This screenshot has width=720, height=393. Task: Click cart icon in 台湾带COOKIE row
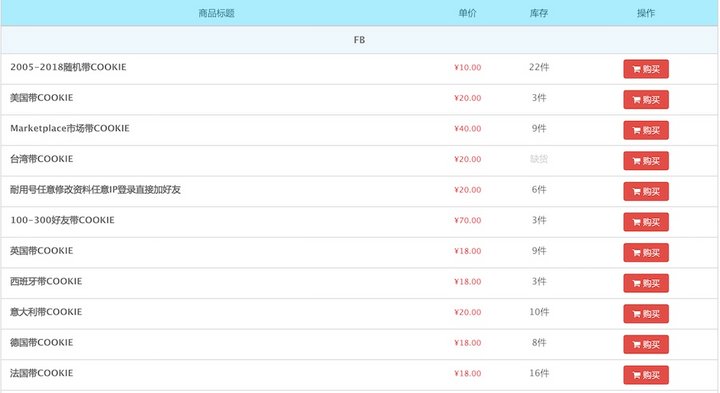[x=636, y=161]
